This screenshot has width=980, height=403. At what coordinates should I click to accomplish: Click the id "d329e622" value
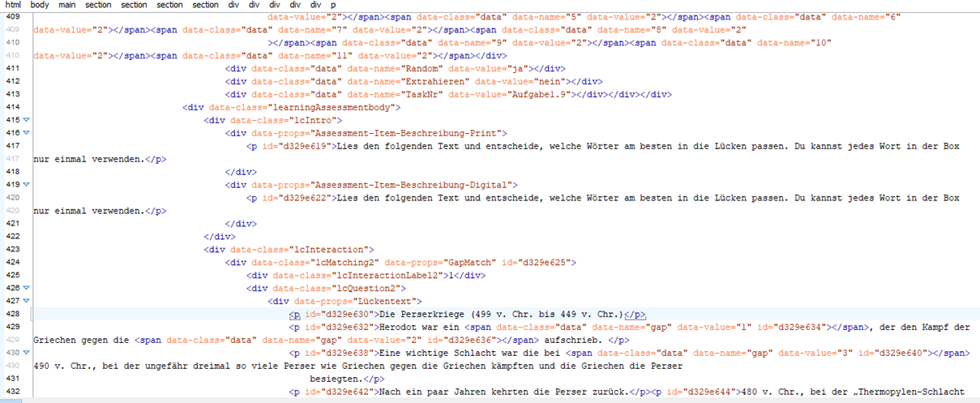tap(305, 198)
